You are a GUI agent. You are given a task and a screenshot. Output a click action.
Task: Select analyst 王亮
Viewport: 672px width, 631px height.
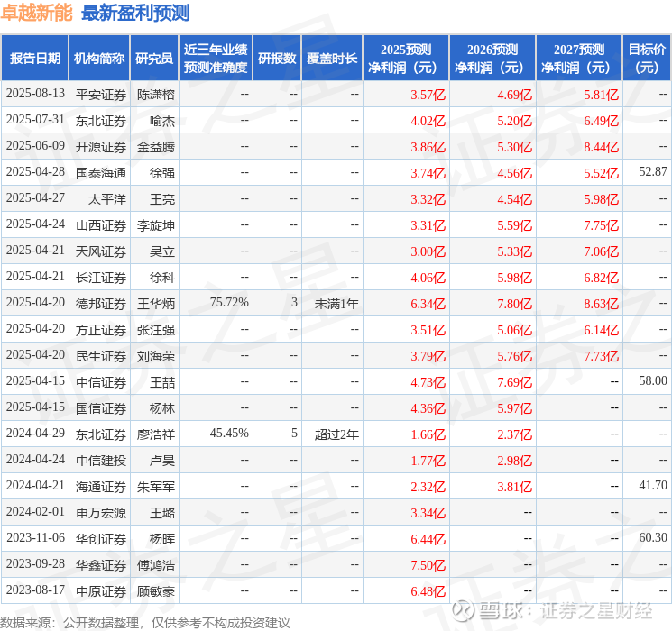pos(162,199)
